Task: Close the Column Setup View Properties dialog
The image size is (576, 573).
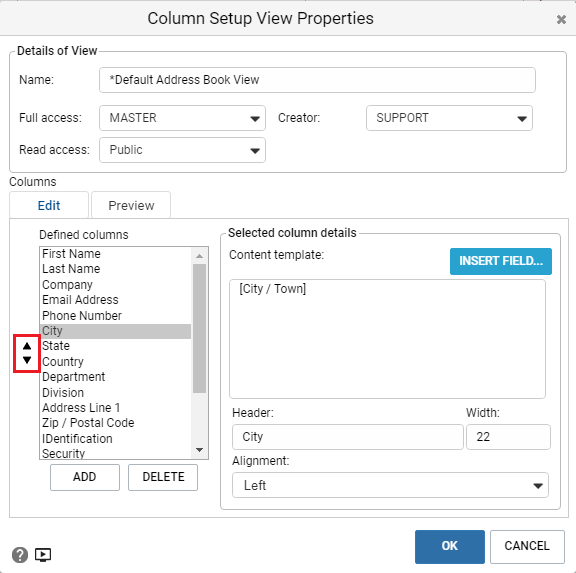Action: tap(561, 19)
